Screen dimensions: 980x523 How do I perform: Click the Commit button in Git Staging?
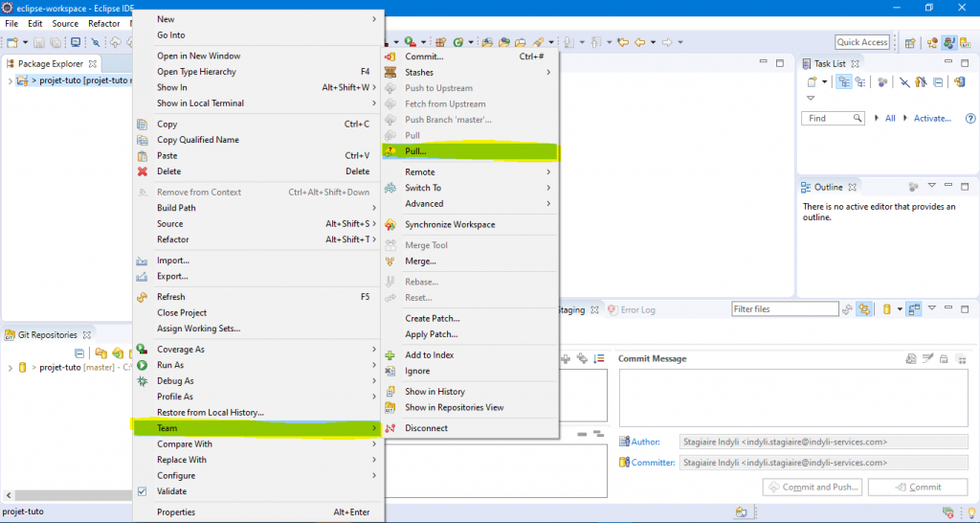click(x=918, y=487)
